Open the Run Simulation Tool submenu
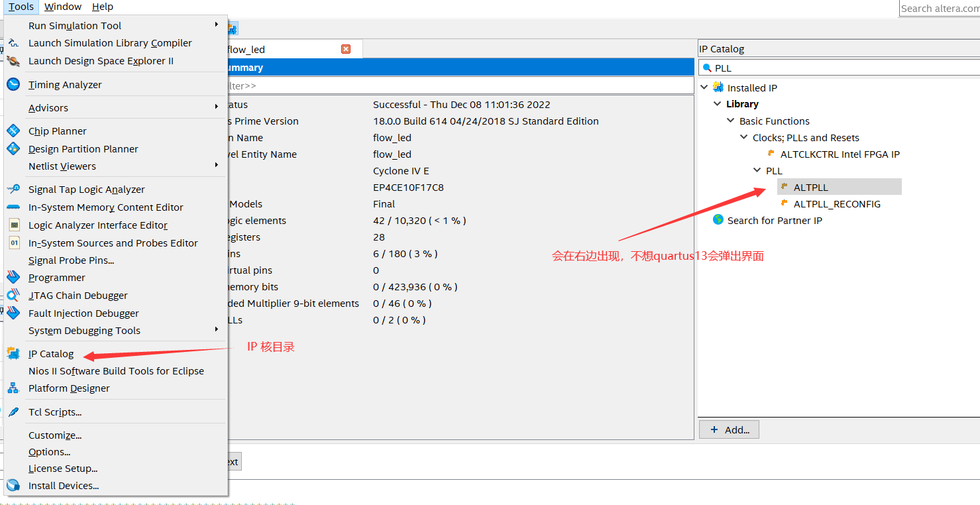This screenshot has height=505, width=980. [x=116, y=26]
